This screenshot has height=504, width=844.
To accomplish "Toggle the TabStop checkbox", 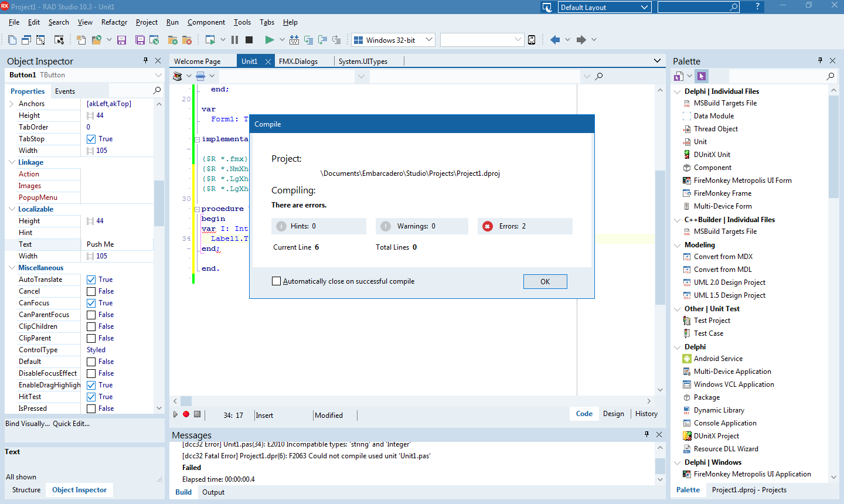I will [91, 139].
